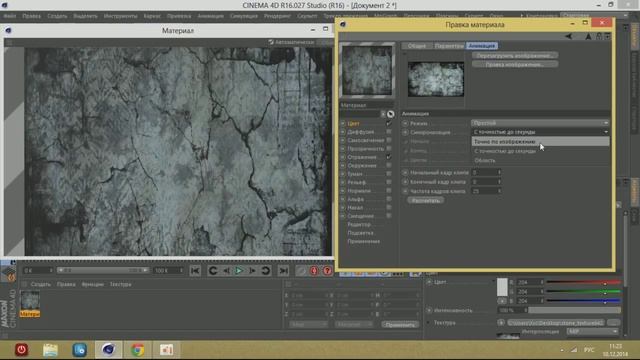Viewport: 640px width, 360px height.
Task: Click the Интенсивность brightness slider
Action: point(574,310)
